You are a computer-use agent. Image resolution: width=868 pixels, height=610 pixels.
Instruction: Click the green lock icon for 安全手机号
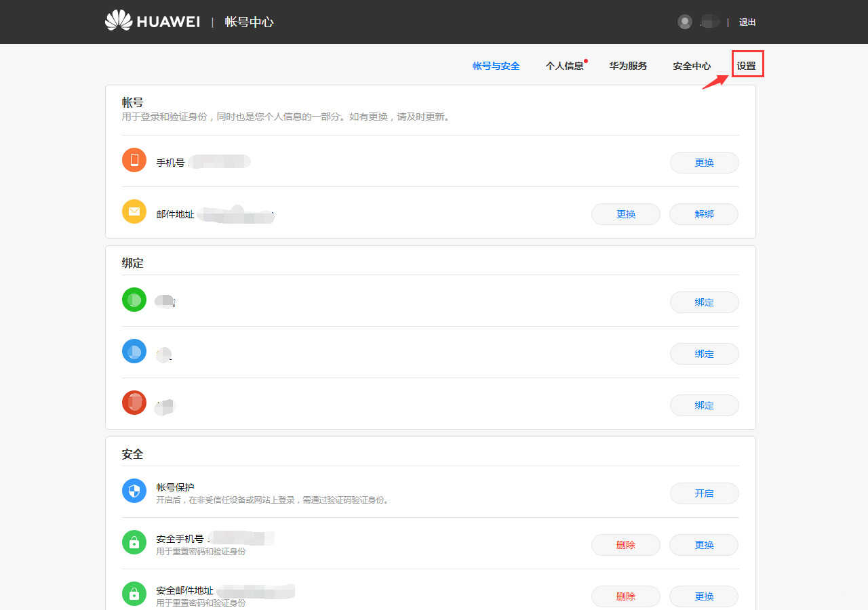coord(134,542)
